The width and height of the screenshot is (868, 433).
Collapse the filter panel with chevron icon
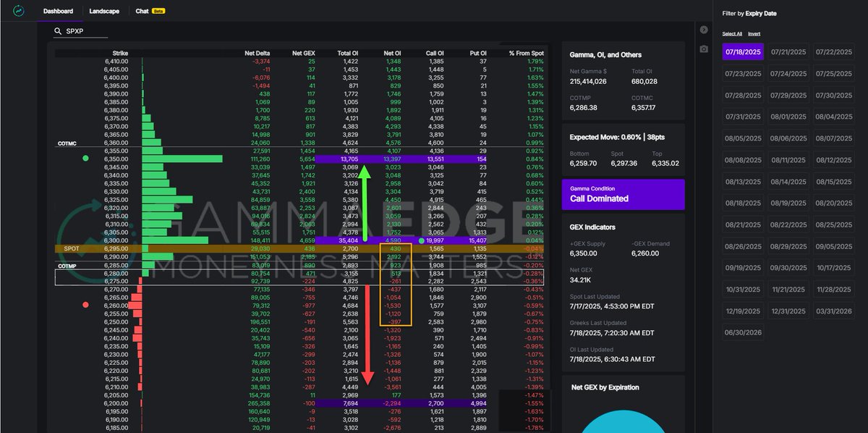coord(704,30)
